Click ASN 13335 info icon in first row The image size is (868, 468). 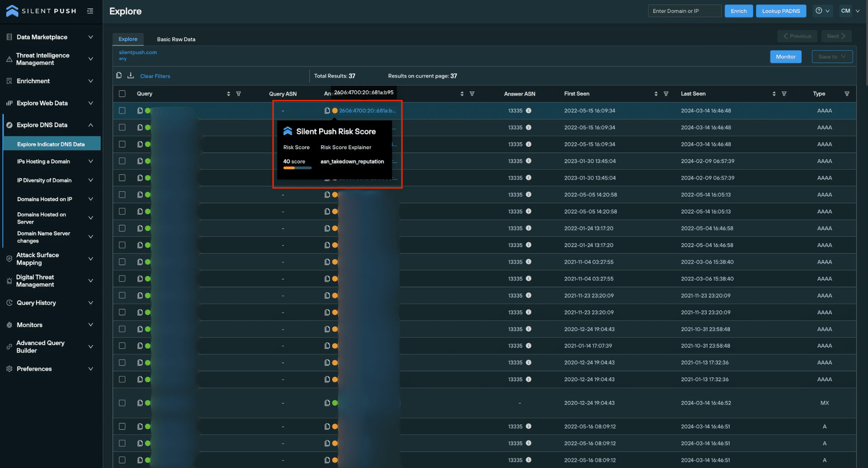(x=528, y=111)
